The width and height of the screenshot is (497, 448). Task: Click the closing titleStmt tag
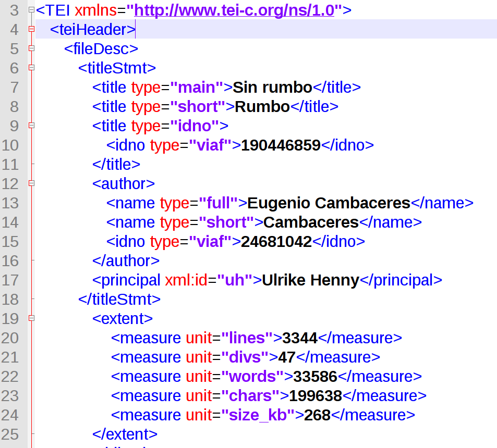pyautogui.click(x=119, y=299)
